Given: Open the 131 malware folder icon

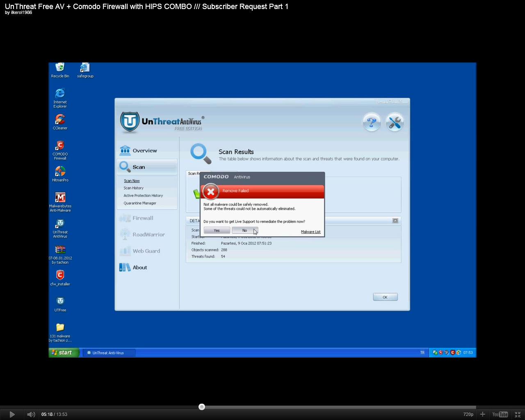Looking at the screenshot, I should click(x=60, y=328).
